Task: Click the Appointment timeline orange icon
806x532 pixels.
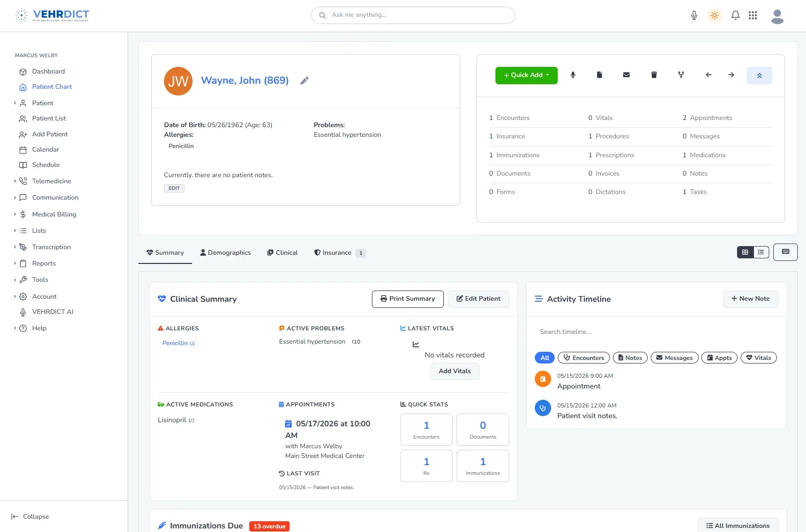Action: [x=542, y=379]
